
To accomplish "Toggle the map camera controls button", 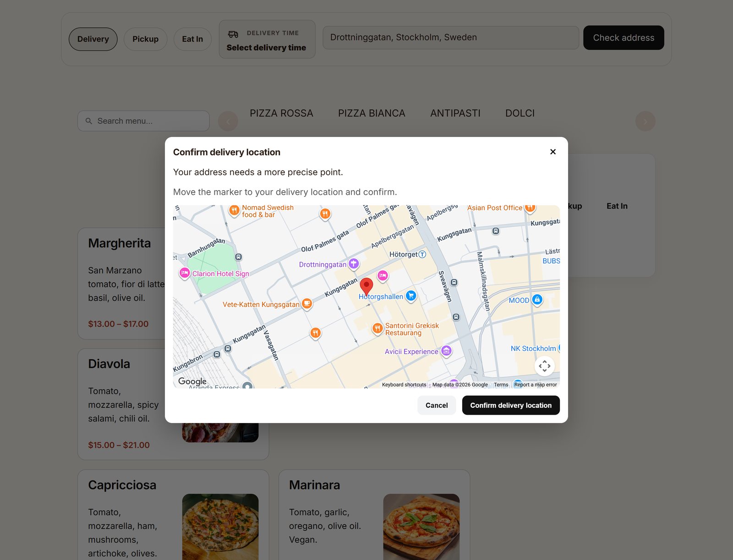I will (544, 366).
